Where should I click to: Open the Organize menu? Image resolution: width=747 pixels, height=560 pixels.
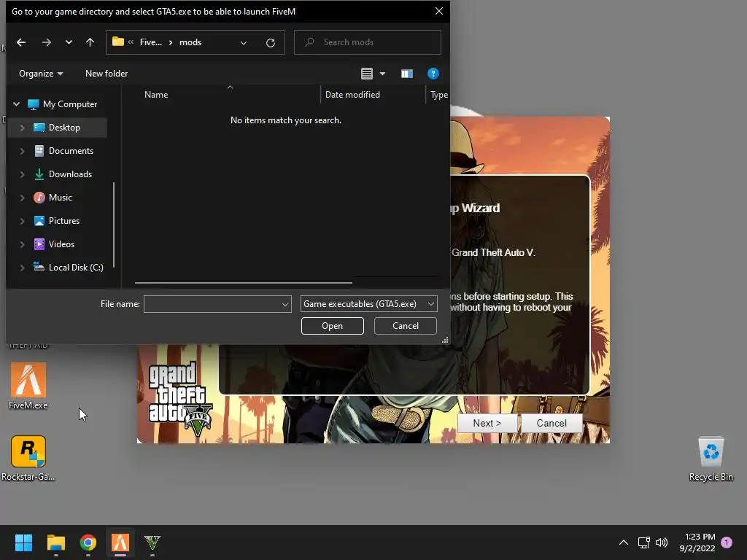41,74
